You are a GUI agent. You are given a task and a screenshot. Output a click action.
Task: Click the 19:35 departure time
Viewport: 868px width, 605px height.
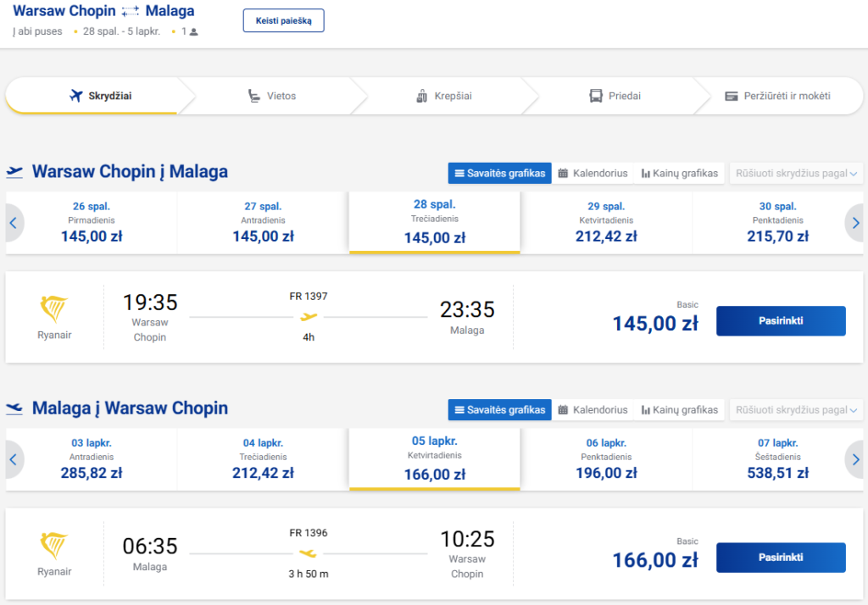point(150,302)
